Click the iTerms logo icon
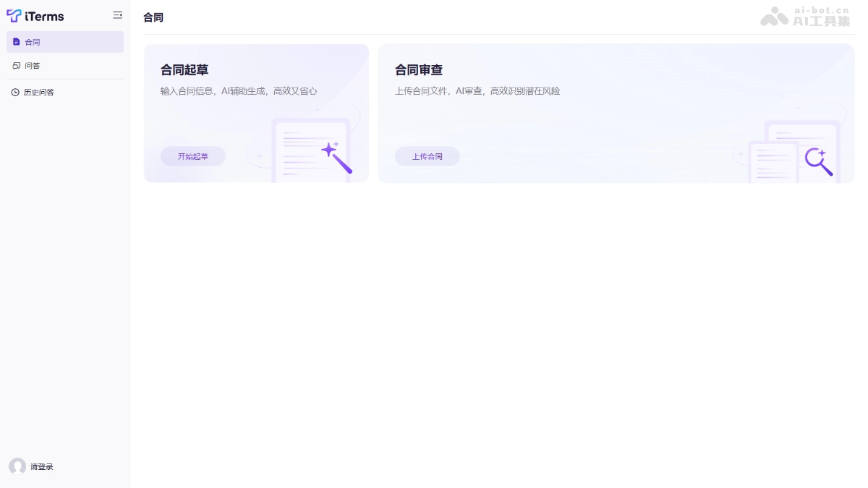 point(14,16)
